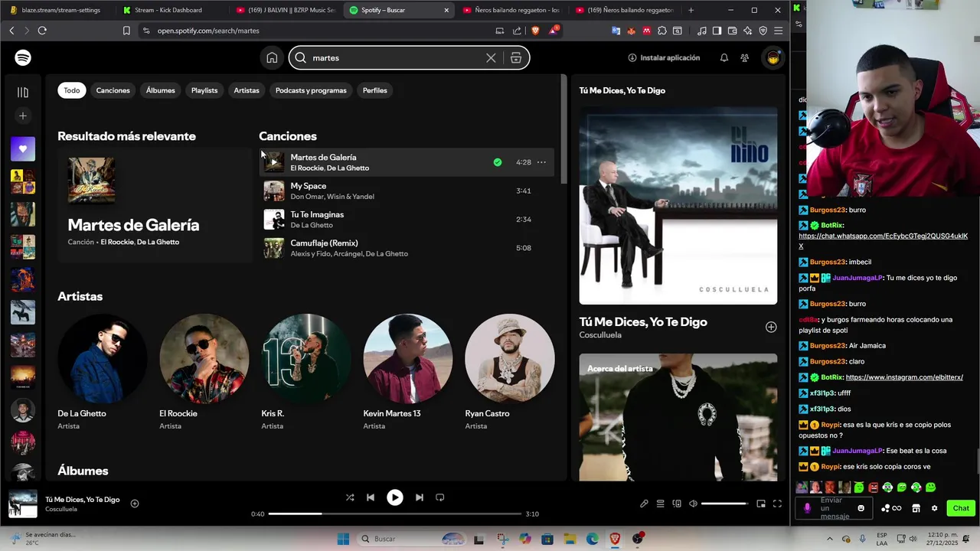
Task: Send chat with green Chat button
Action: point(961,508)
